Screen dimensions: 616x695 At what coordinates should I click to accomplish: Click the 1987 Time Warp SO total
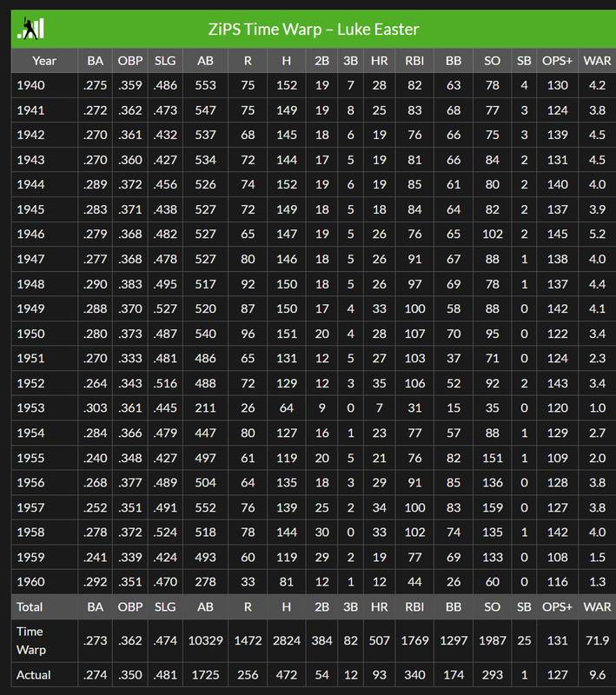(x=493, y=640)
